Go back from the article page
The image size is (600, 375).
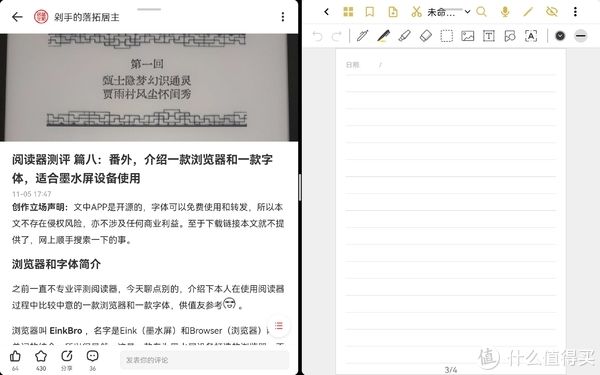pos(17,17)
